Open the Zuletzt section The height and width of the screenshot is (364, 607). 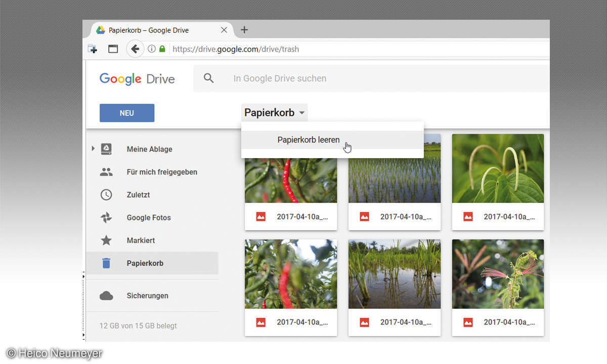pyautogui.click(x=138, y=195)
